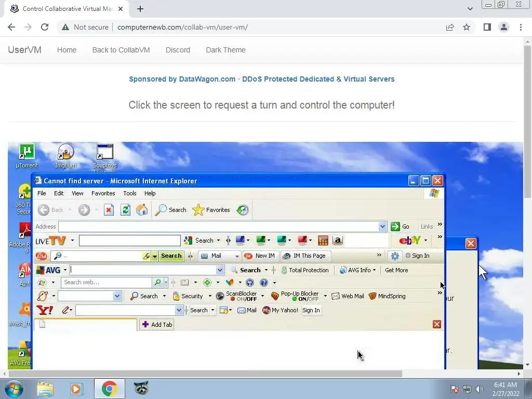Click the green AIM Search button

(171, 256)
